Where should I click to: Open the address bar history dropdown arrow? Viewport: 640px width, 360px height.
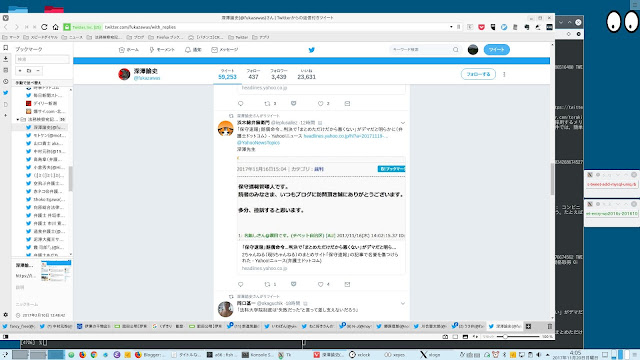451,27
